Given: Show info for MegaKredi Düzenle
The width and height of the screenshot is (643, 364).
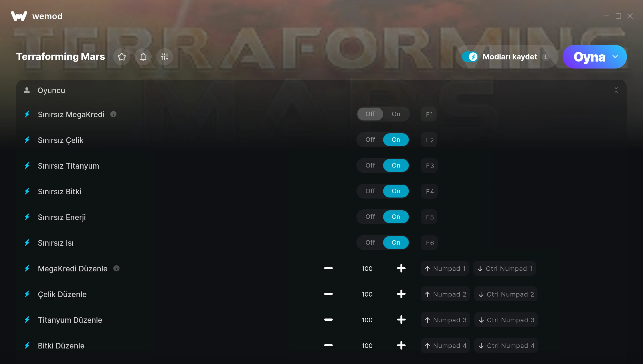Looking at the screenshot, I should pos(116,268).
